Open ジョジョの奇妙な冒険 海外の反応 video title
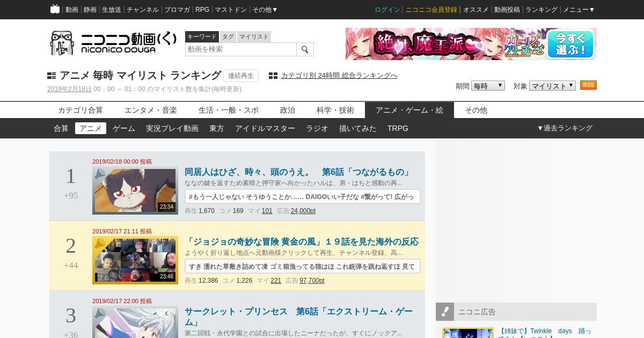This screenshot has height=338, width=644. [x=302, y=242]
